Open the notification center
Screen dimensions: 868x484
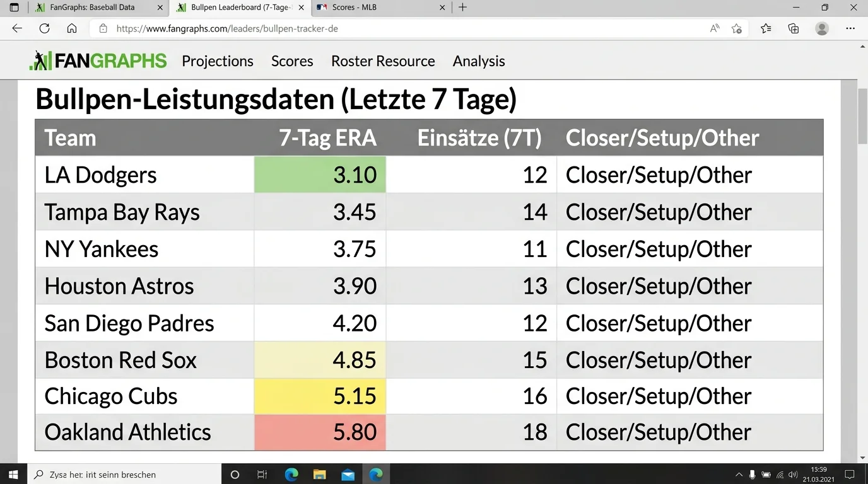point(850,475)
